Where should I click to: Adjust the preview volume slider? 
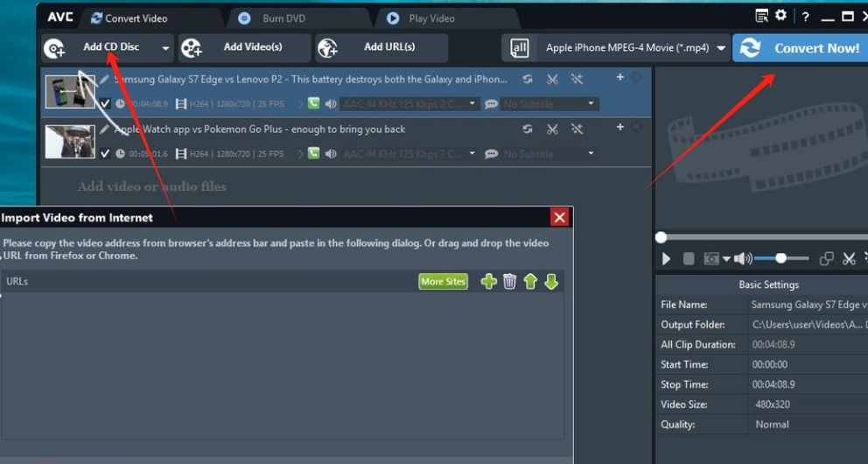[x=781, y=258]
